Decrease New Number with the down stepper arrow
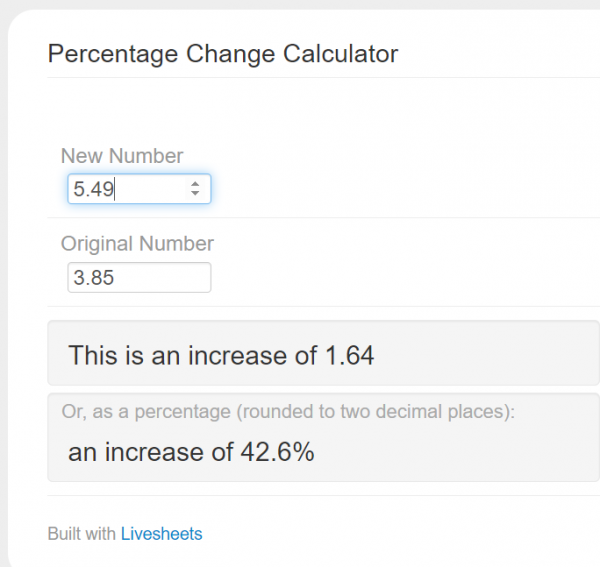This screenshot has width=600, height=567. tap(194, 194)
